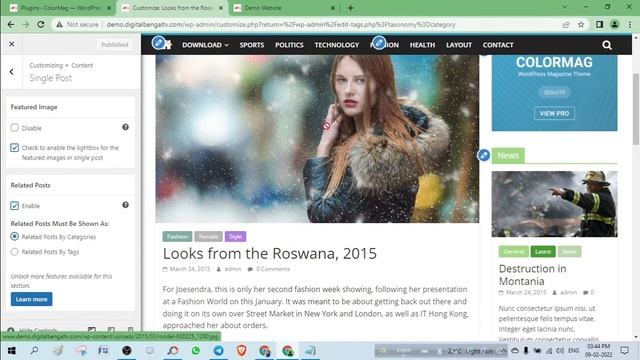Open the Health menu item
The image size is (640, 360).
click(422, 45)
